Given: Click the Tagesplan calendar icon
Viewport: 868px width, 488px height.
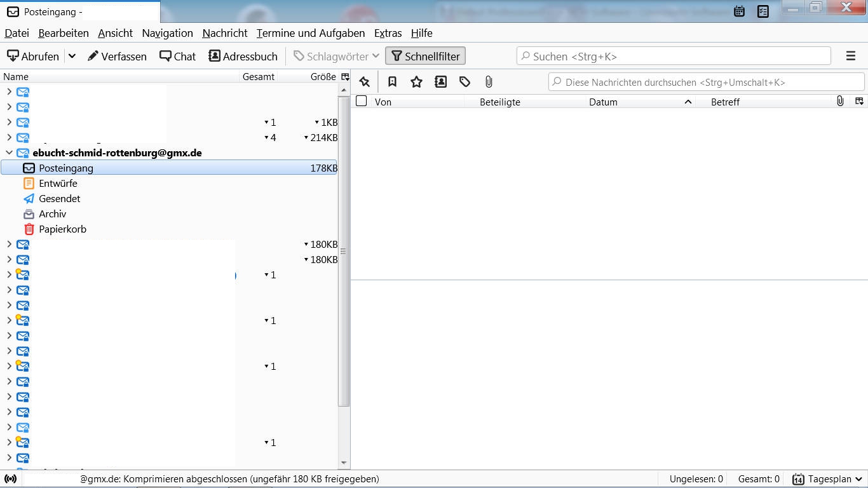Looking at the screenshot, I should click(x=799, y=479).
